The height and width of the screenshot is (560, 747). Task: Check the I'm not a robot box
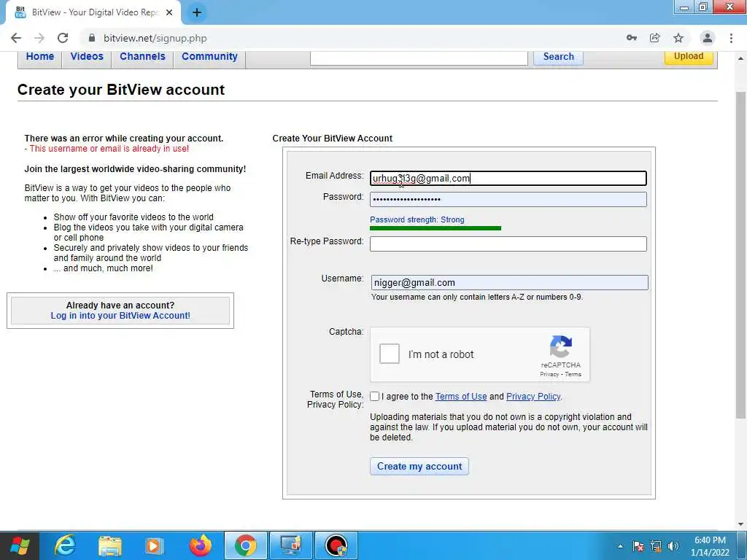390,354
